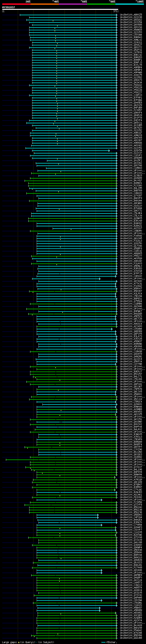Select the UniRef100_O22552 hit name
The height and width of the screenshot is (644, 146).
[x=131, y=77]
